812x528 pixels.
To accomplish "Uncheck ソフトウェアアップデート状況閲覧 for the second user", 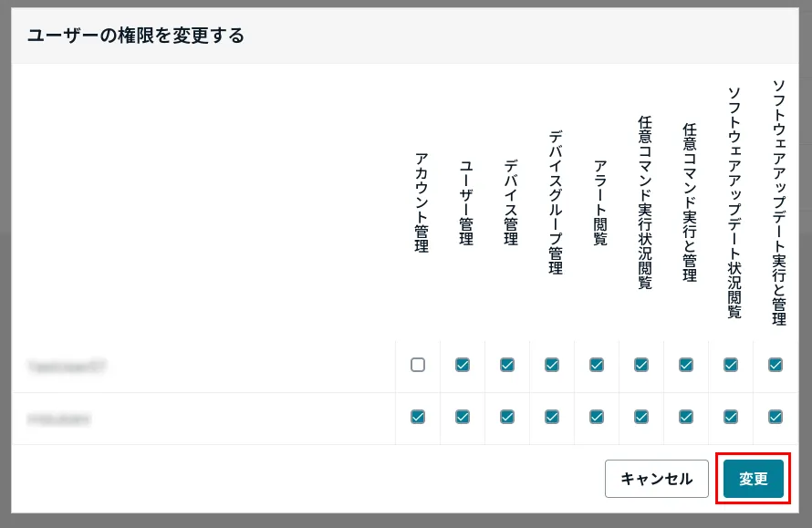I will click(x=730, y=418).
